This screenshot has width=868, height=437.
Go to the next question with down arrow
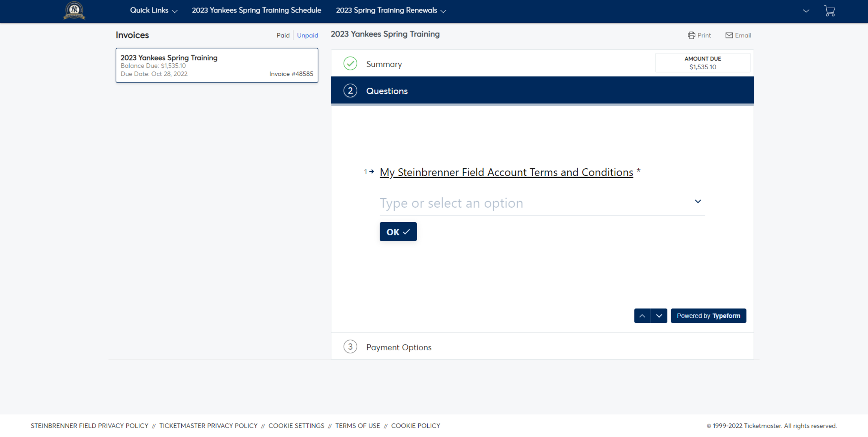pyautogui.click(x=659, y=316)
